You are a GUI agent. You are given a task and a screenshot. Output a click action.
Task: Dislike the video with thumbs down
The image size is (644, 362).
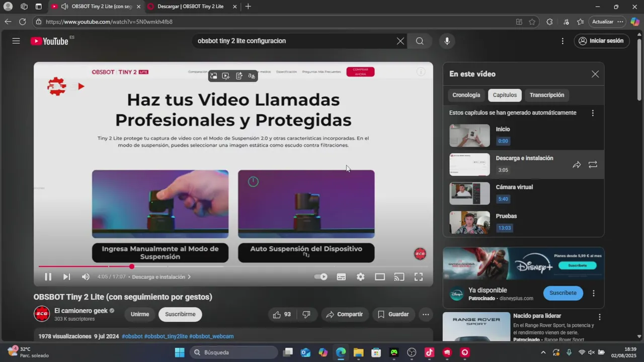[306, 314]
